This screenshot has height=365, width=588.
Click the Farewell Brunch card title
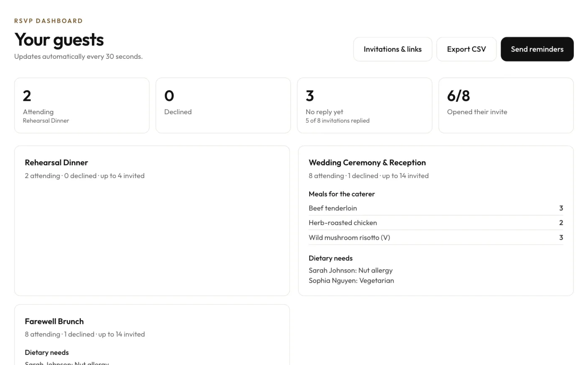pyautogui.click(x=54, y=321)
